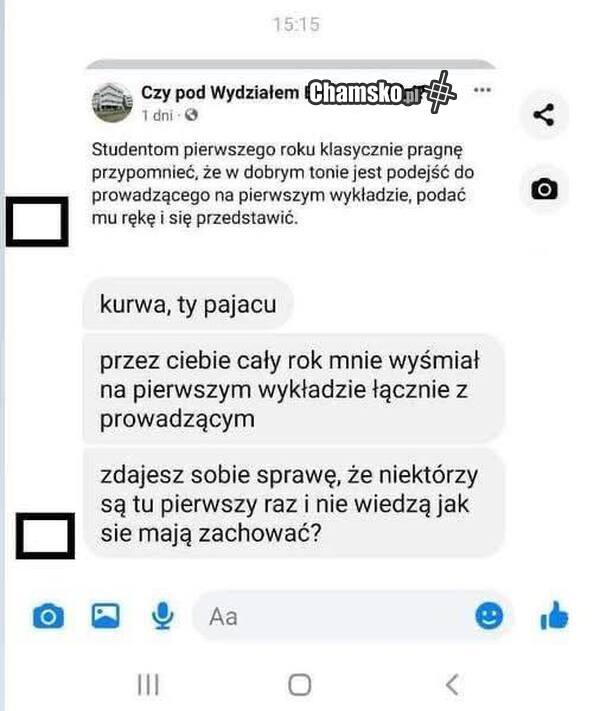Open the camera from the message bar
The image size is (600, 711).
click(49, 616)
